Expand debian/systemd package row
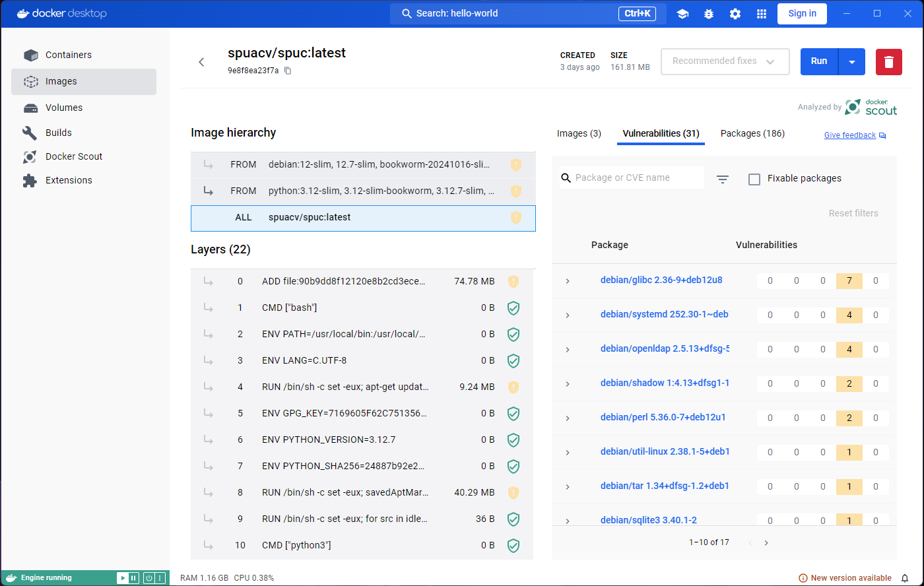The height and width of the screenshot is (586, 924). click(x=568, y=315)
